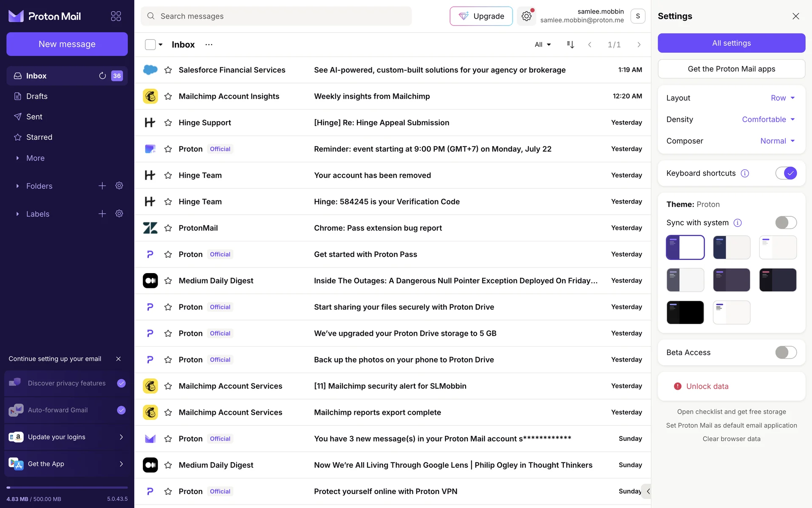
Task: Open the Proton apps grid switcher
Action: pyautogui.click(x=116, y=16)
